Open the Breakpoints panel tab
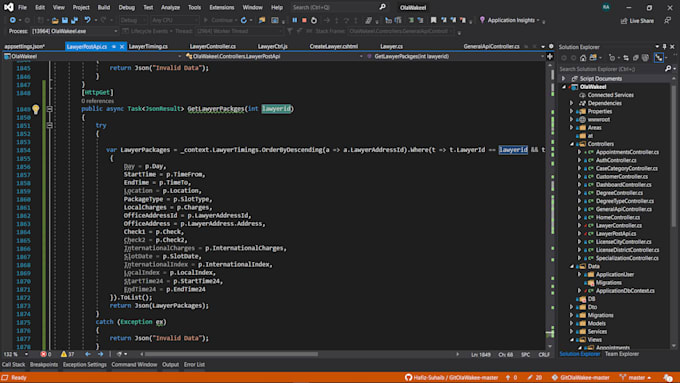680x383 pixels. pyautogui.click(x=44, y=365)
